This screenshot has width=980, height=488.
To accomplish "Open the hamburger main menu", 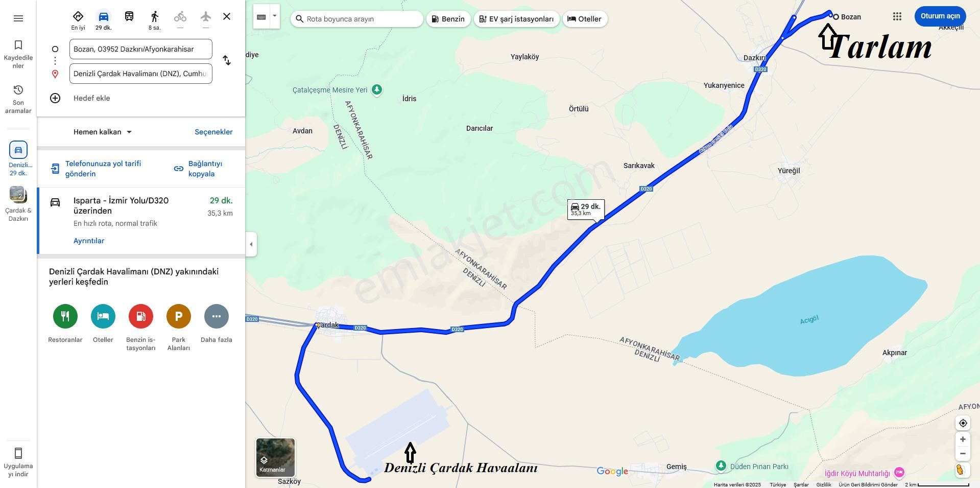I will click(x=18, y=18).
